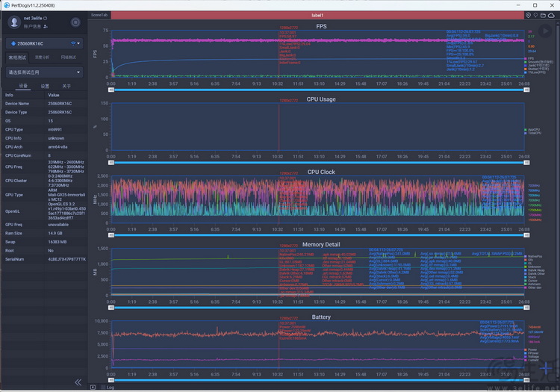Open the 25060RK16C device dropdown
Screen dimensions: 560x392
[x=45, y=43]
